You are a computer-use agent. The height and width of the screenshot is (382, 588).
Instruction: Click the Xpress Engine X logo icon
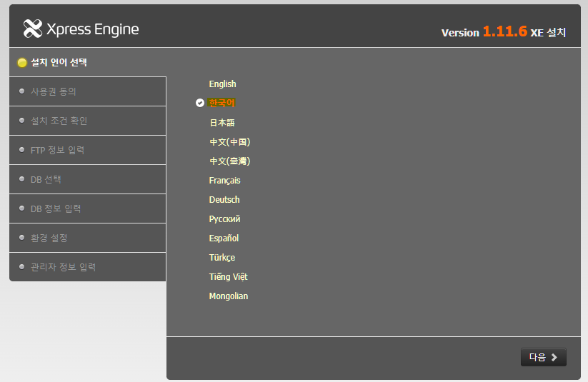click(x=33, y=29)
